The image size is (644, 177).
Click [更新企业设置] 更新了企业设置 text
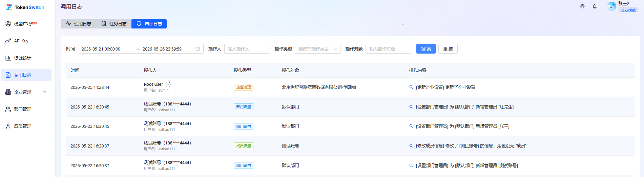(x=445, y=87)
